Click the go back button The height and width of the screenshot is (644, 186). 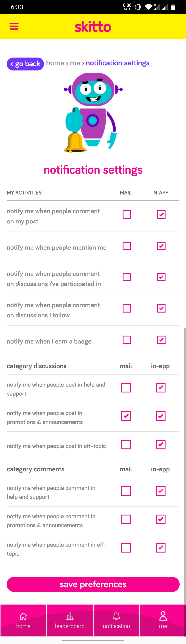[x=25, y=64]
